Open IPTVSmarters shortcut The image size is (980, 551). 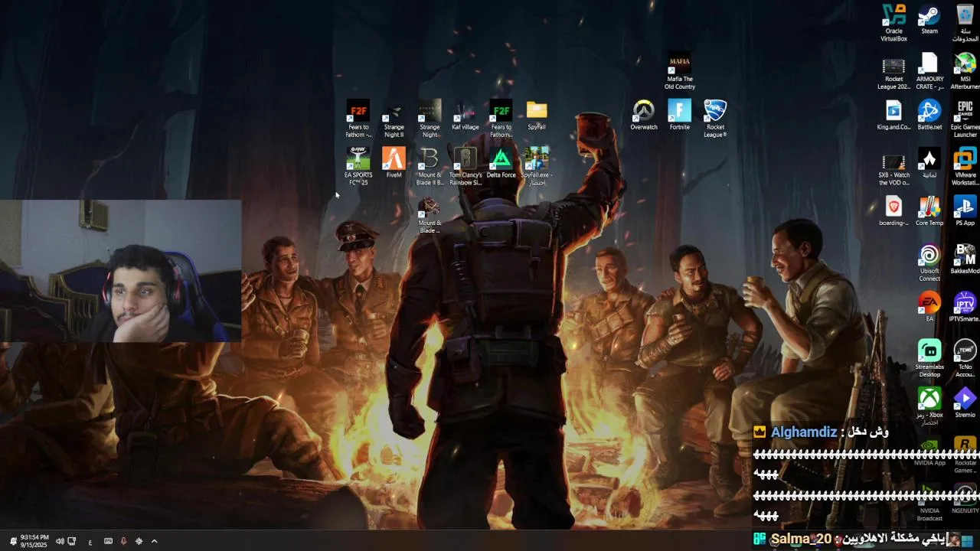[x=965, y=308]
